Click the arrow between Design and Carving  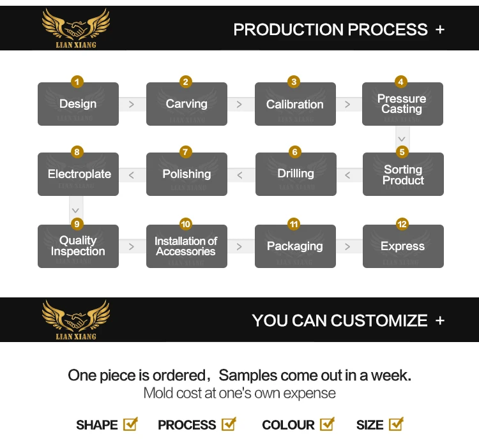click(x=132, y=105)
